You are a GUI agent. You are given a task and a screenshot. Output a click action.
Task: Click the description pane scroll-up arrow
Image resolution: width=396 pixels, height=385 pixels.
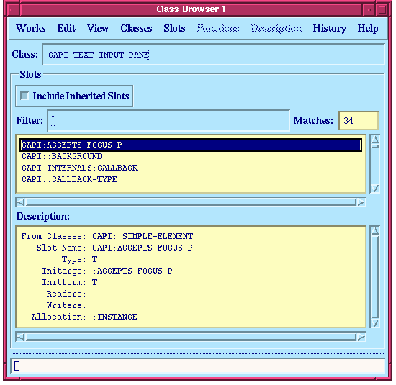[375, 230]
